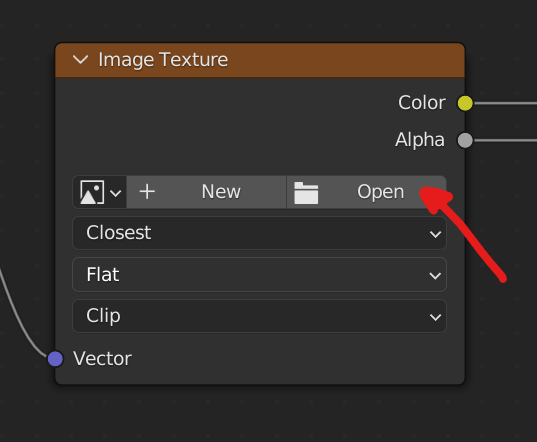The image size is (537, 442).
Task: Collapse the Image Texture node with its chevron
Action: click(80, 60)
